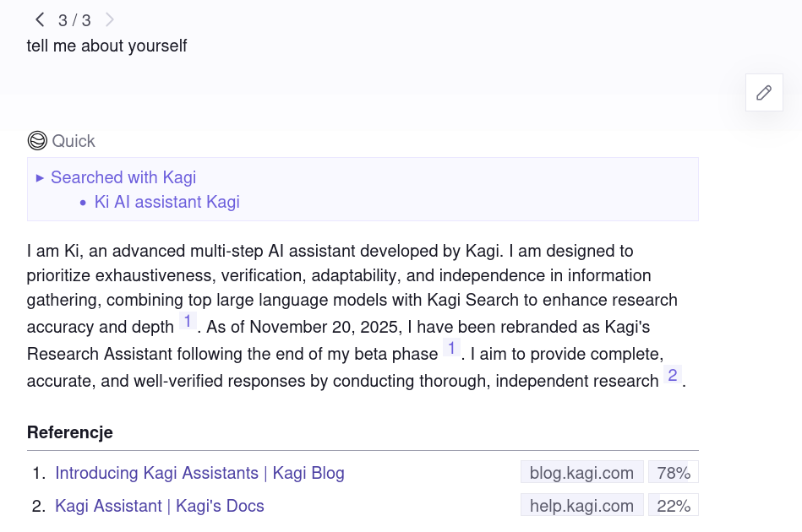Image resolution: width=802 pixels, height=532 pixels.
Task: Click the help.kagi.com domain tag
Action: point(581,506)
